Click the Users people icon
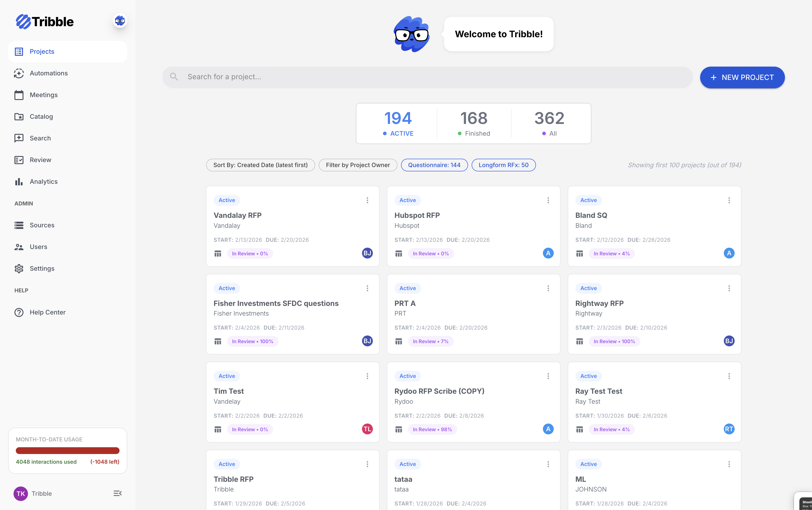Image resolution: width=812 pixels, height=510 pixels. (19, 247)
